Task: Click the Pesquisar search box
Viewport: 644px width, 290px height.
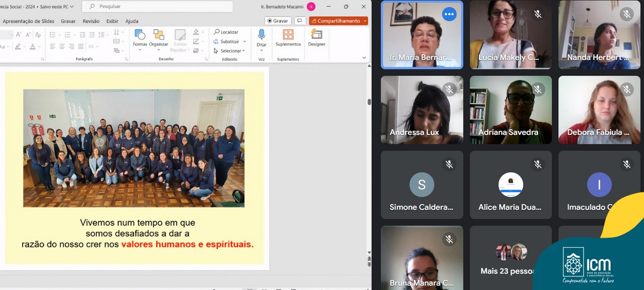Action: (x=157, y=7)
